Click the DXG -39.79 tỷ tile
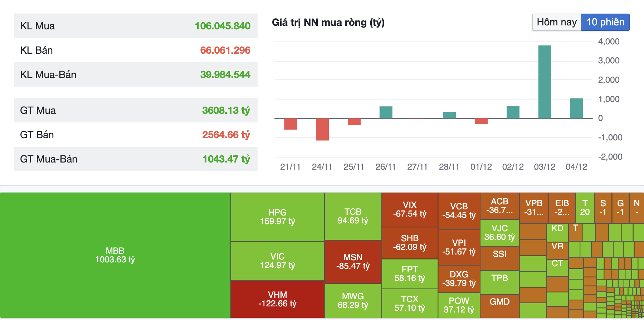 click(459, 279)
